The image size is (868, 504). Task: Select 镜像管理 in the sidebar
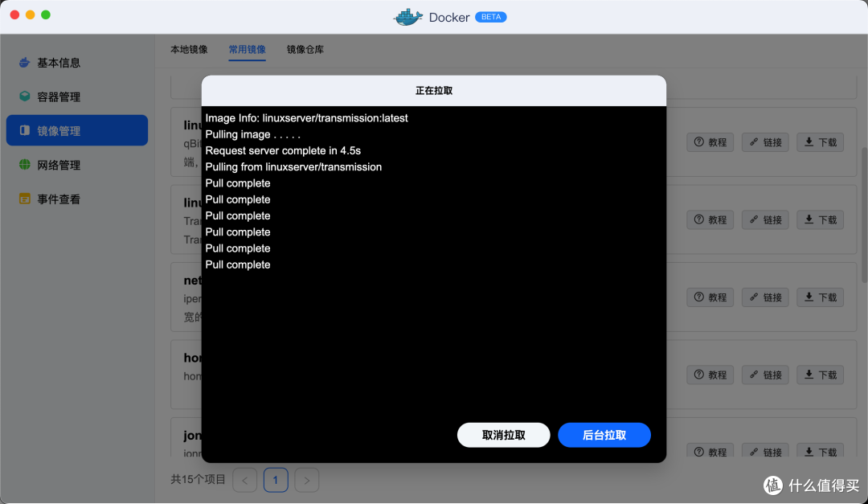click(77, 131)
